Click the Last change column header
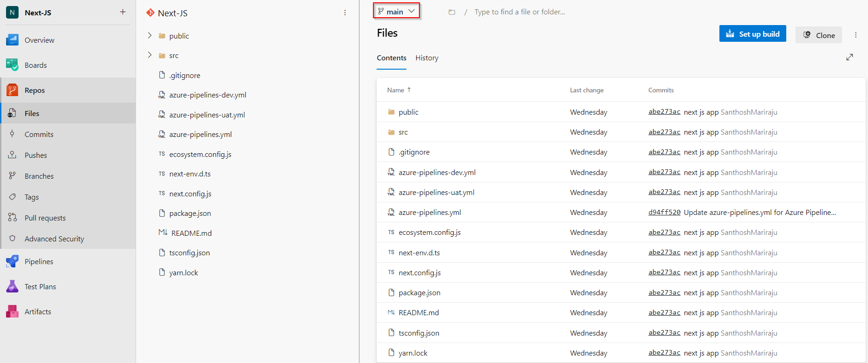This screenshot has width=868, height=363. pos(587,90)
